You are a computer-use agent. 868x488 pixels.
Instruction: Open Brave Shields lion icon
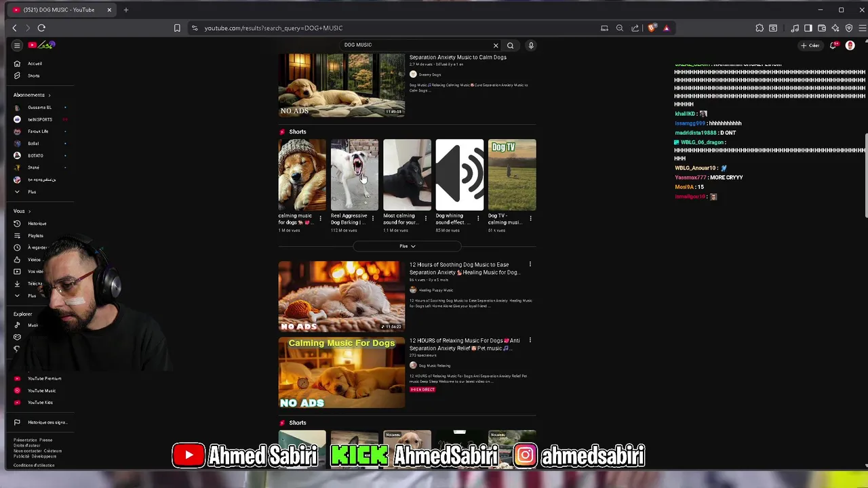652,28
